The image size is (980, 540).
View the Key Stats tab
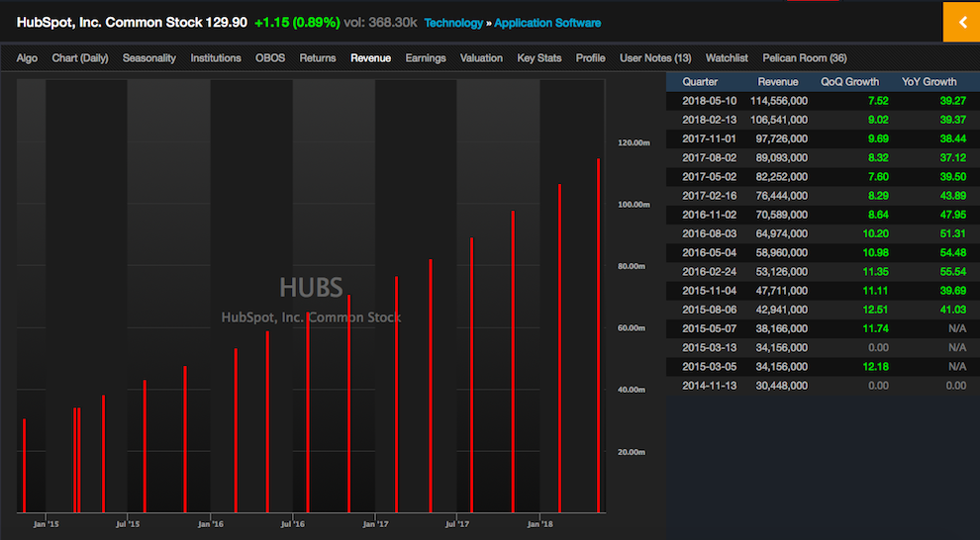click(539, 58)
